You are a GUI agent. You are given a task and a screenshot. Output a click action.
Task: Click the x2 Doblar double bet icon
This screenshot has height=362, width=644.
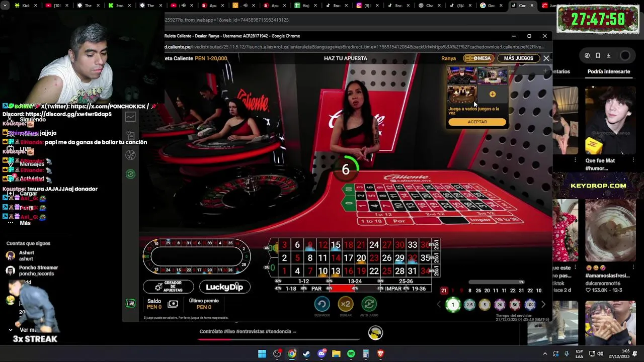345,304
